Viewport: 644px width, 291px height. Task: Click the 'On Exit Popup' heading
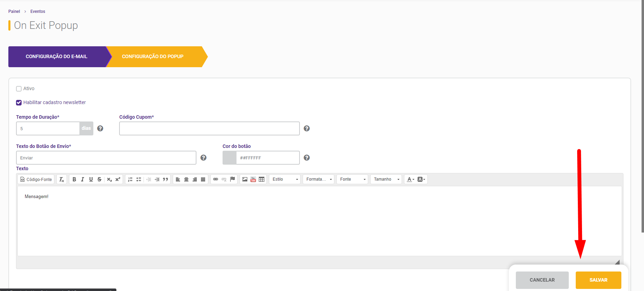[46, 25]
